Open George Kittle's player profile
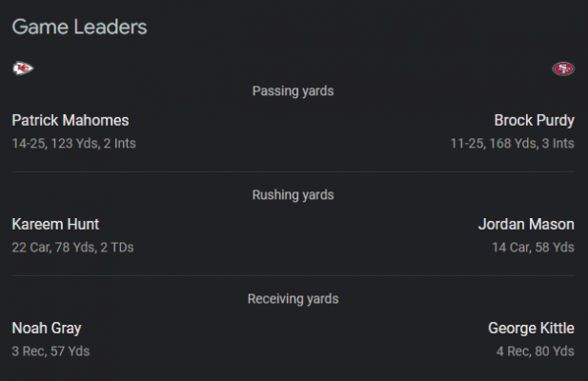 coord(531,329)
